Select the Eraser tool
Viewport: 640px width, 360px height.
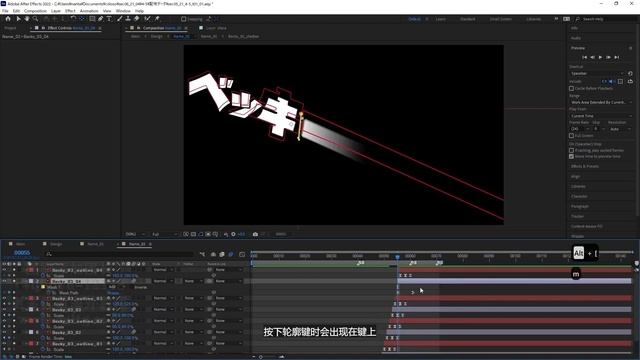[136, 19]
